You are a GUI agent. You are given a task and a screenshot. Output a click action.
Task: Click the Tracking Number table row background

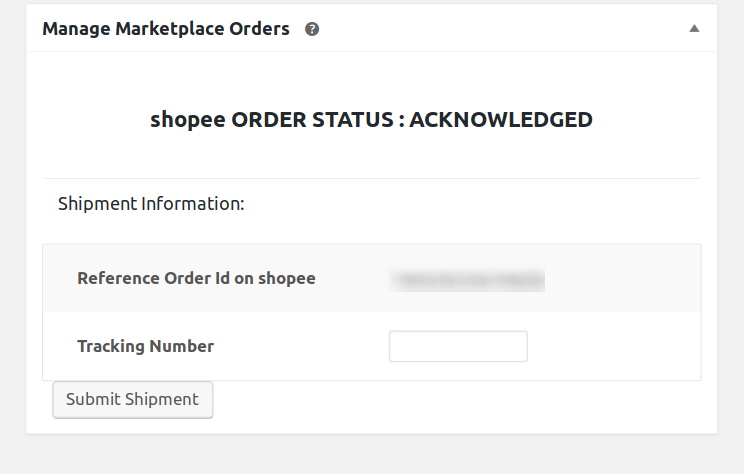372,346
